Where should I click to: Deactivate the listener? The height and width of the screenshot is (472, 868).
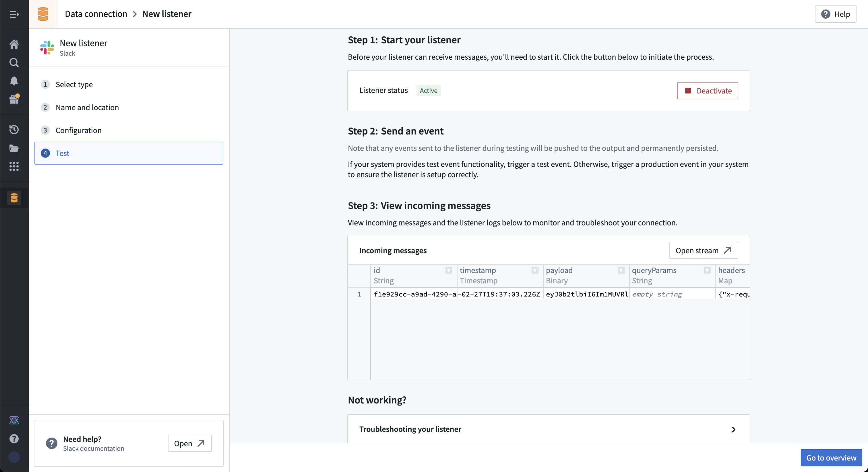707,91
